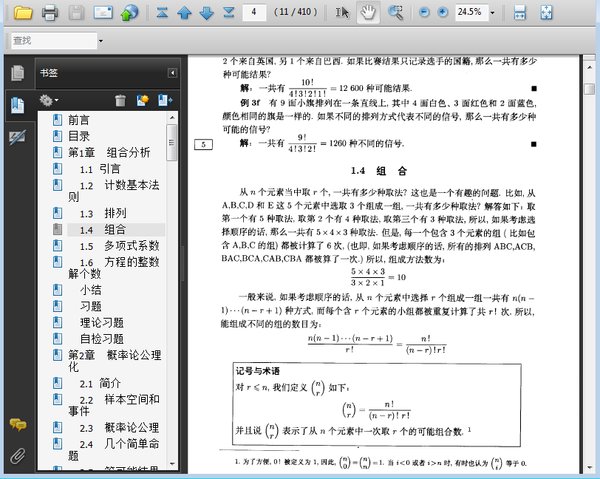Click the 记号与术语 box title

pos(258,371)
